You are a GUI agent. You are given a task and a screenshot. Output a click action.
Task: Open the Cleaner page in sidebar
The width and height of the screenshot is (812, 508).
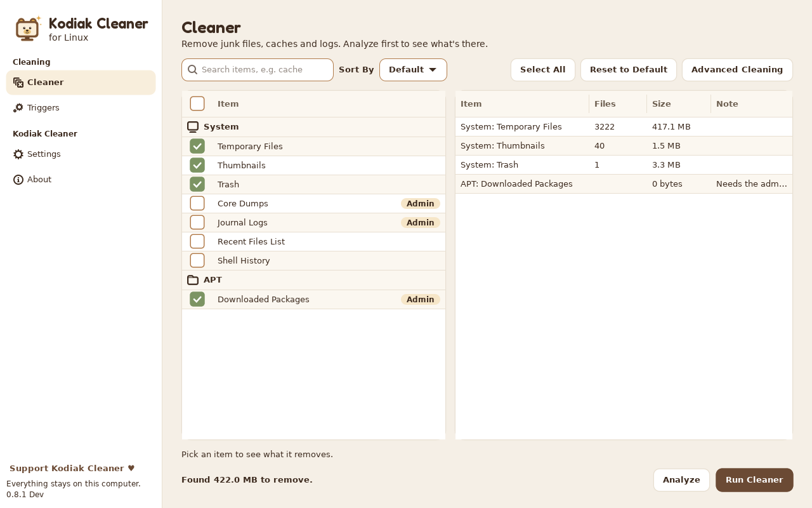pos(81,83)
